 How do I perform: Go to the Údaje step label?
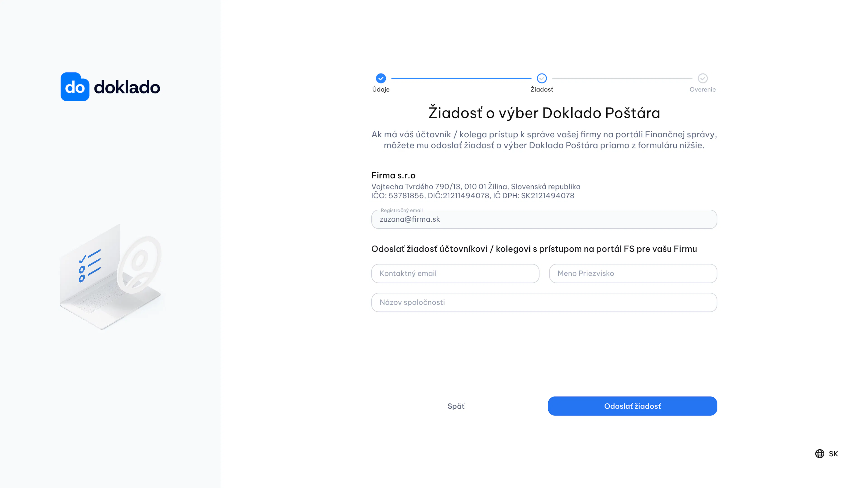381,89
